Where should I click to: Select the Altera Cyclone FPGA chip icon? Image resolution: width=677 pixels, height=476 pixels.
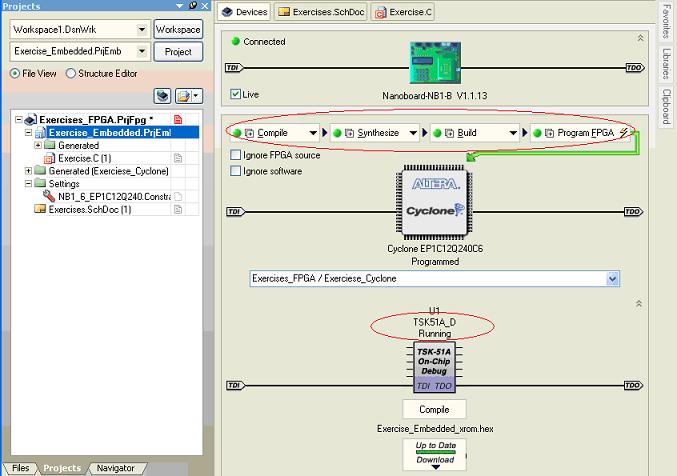(434, 203)
